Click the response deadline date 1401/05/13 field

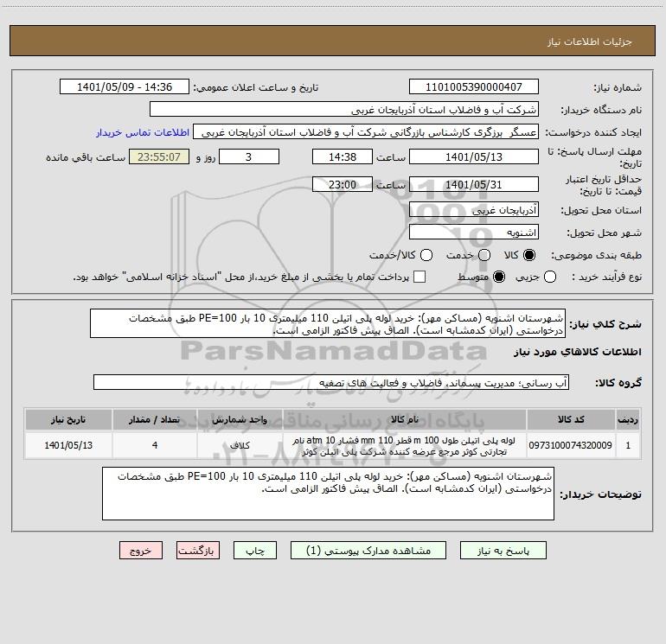(474, 156)
